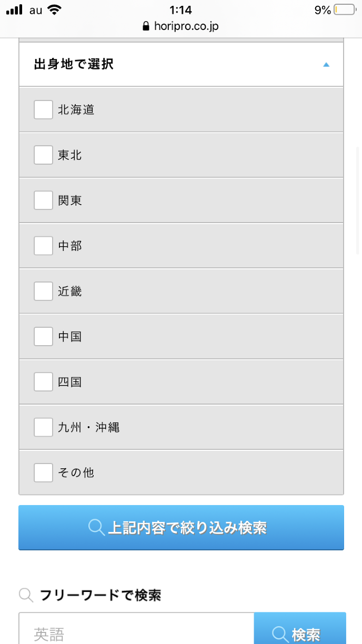The height and width of the screenshot is (644, 362).
Task: Select the 九州・沖縄 checkbox
Action: click(43, 427)
